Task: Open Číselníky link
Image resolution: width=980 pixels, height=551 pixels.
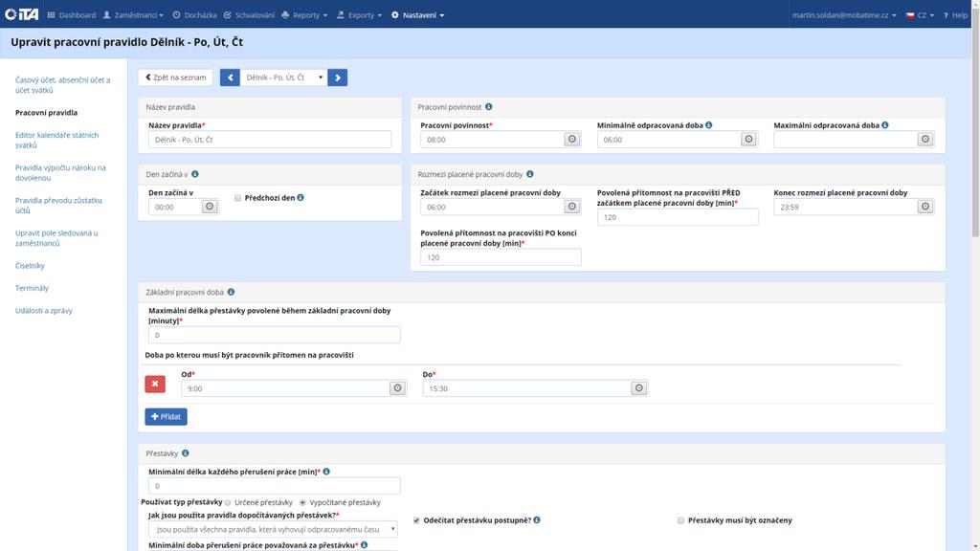Action: (30, 266)
